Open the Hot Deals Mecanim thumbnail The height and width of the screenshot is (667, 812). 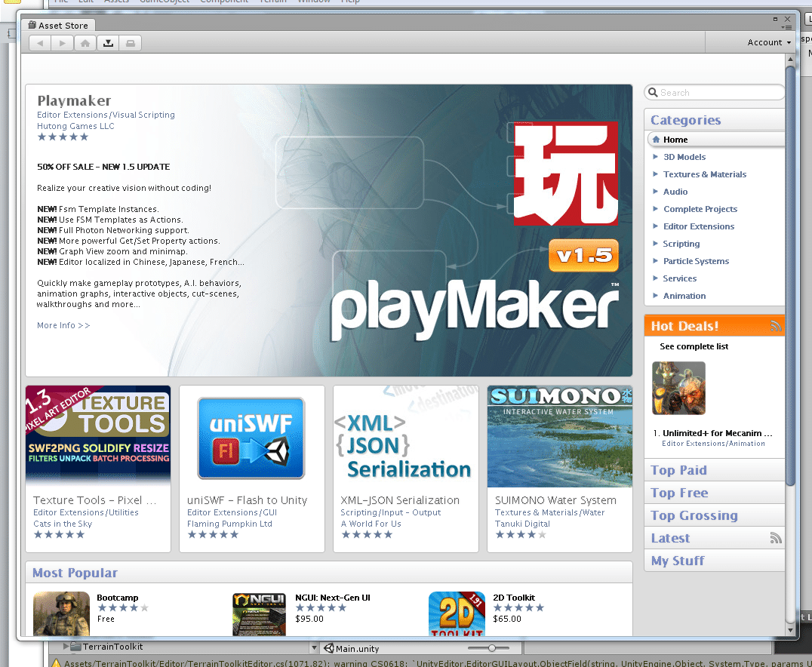[x=678, y=388]
